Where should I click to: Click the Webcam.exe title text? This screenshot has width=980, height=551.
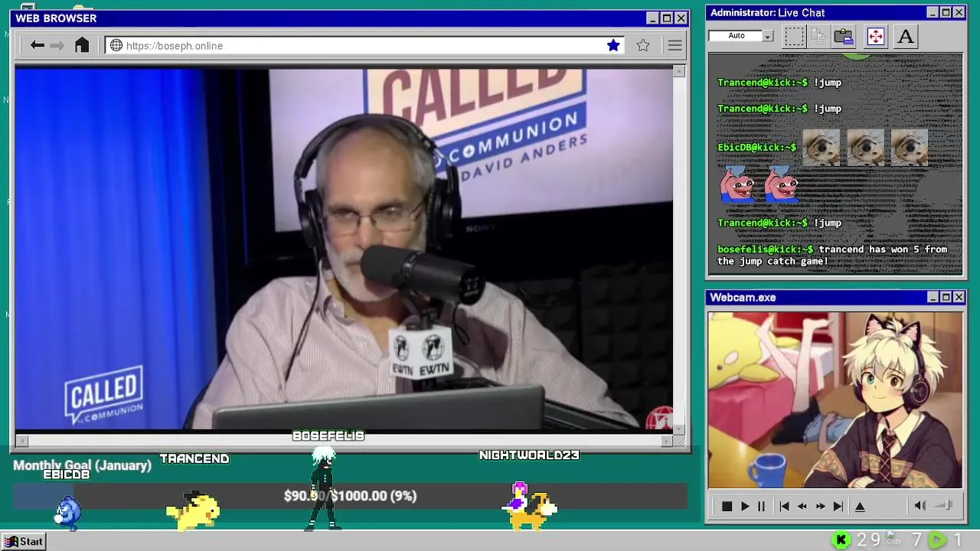[x=743, y=297]
